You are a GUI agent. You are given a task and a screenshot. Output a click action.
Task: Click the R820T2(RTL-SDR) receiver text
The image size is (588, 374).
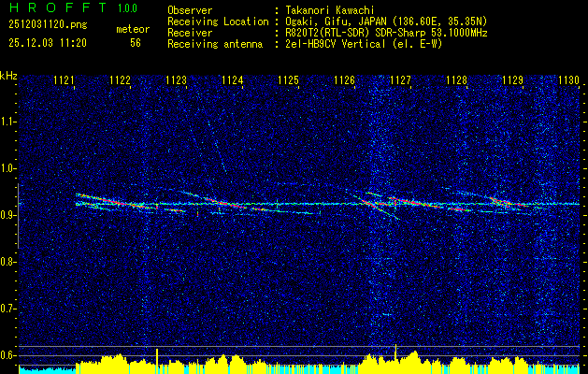click(x=386, y=33)
